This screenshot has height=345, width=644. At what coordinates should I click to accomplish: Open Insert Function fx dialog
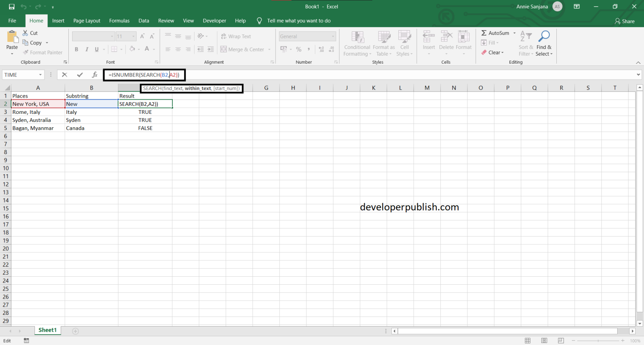[95, 75]
